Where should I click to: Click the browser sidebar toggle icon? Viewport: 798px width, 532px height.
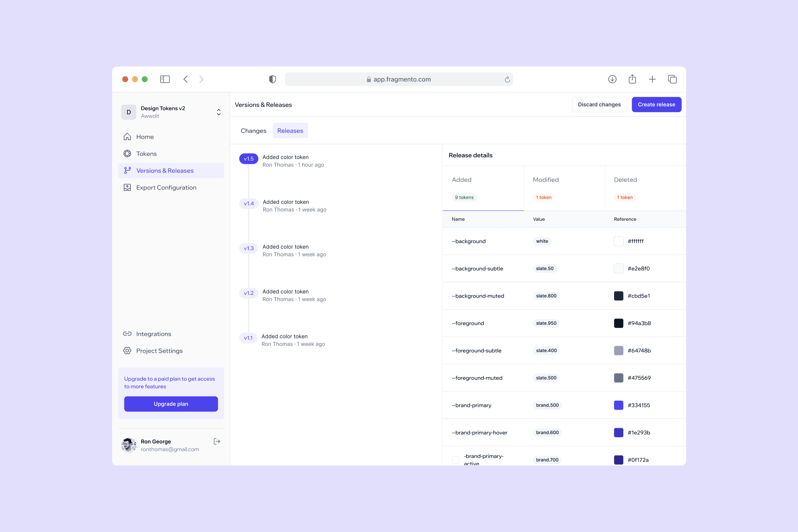165,79
